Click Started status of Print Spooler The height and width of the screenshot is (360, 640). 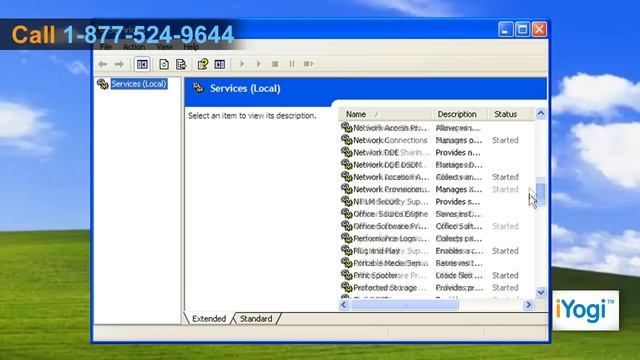point(505,275)
